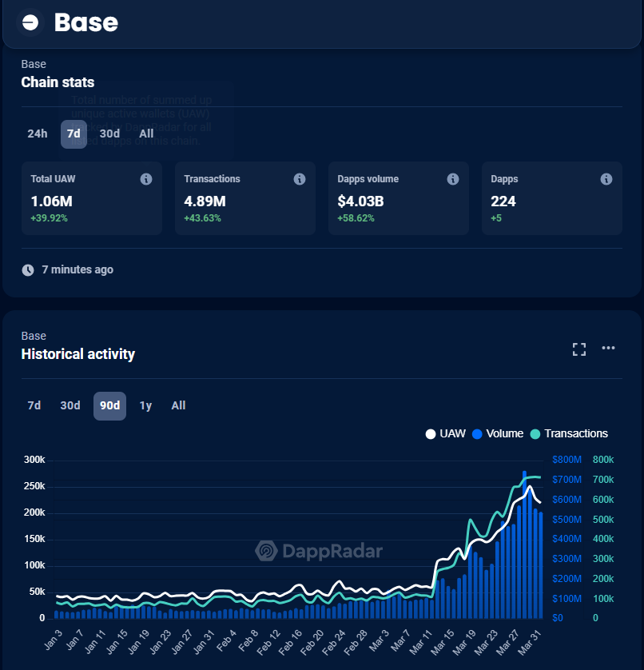Screen dimensions: 644x670
Task: Click the Mar 15 x-axis label
Action: point(443,643)
